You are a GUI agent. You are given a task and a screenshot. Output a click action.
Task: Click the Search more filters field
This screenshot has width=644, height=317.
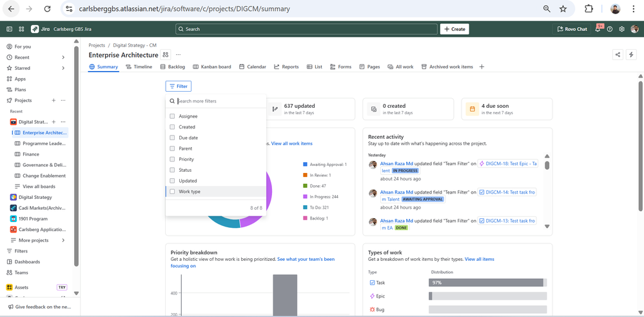pyautogui.click(x=215, y=101)
